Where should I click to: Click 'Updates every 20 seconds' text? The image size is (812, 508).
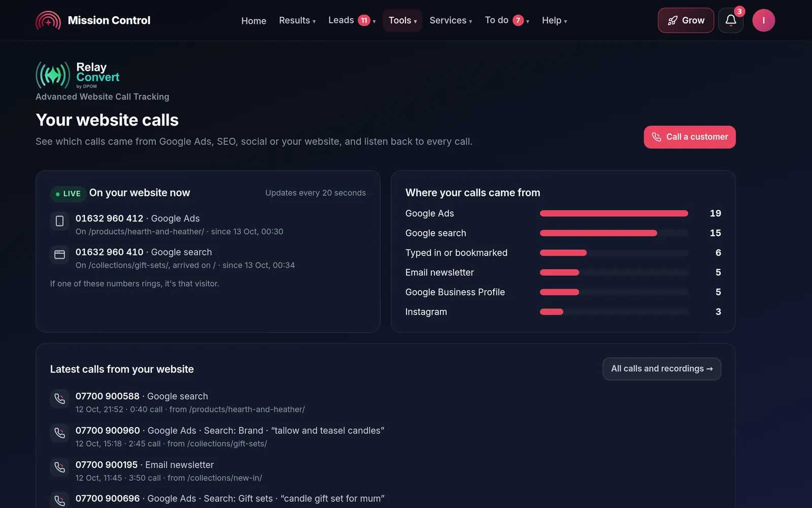[x=315, y=193]
